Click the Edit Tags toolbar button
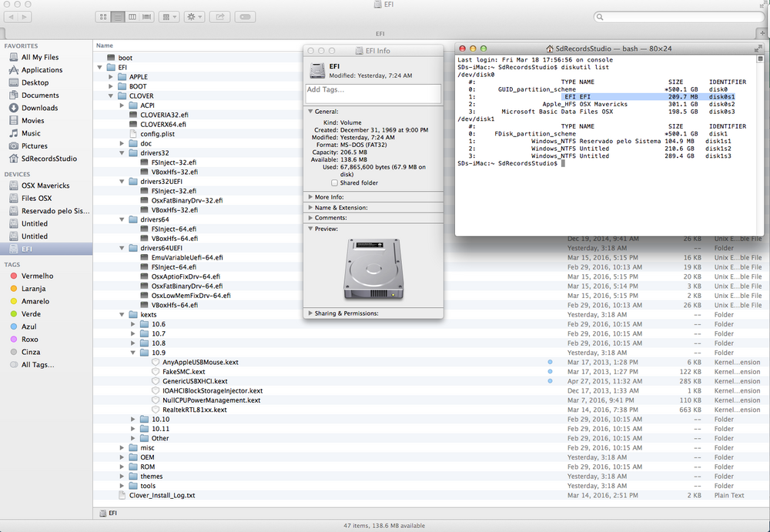 point(245,16)
